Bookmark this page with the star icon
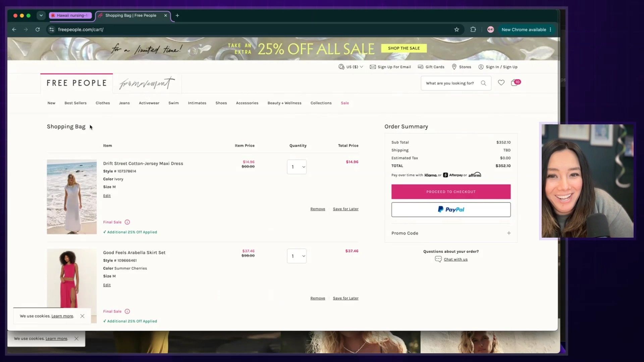Image resolution: width=644 pixels, height=362 pixels. (x=457, y=29)
